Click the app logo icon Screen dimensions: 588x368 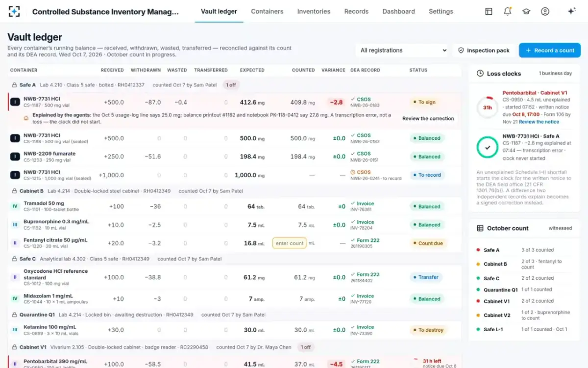click(x=14, y=11)
